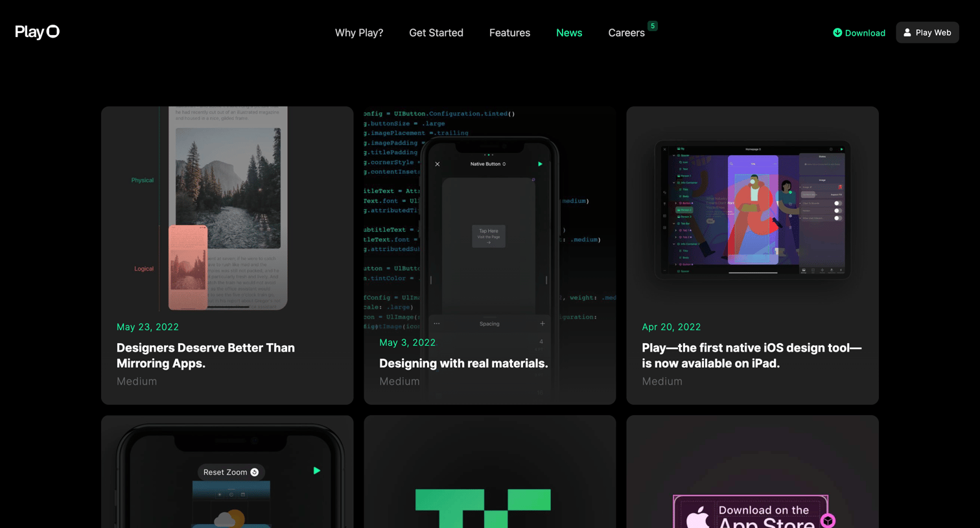Screen dimensions: 980x528
Task: Open the Native Button dropdown in mockup
Action: pos(488,164)
